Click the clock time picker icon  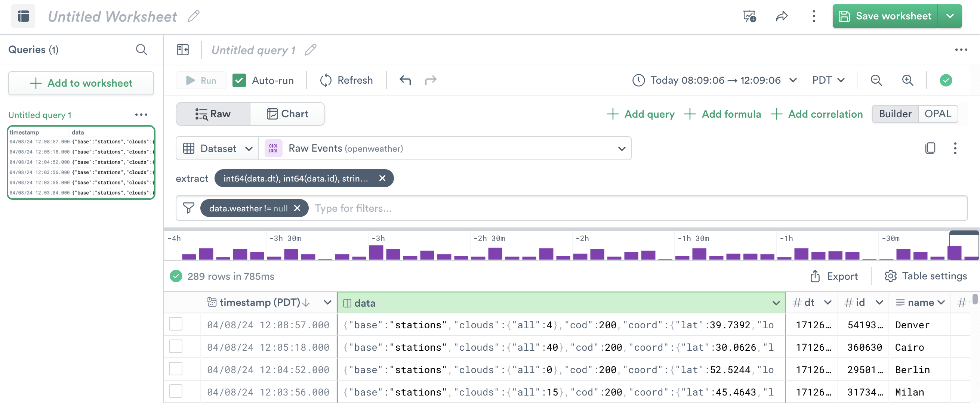(638, 80)
